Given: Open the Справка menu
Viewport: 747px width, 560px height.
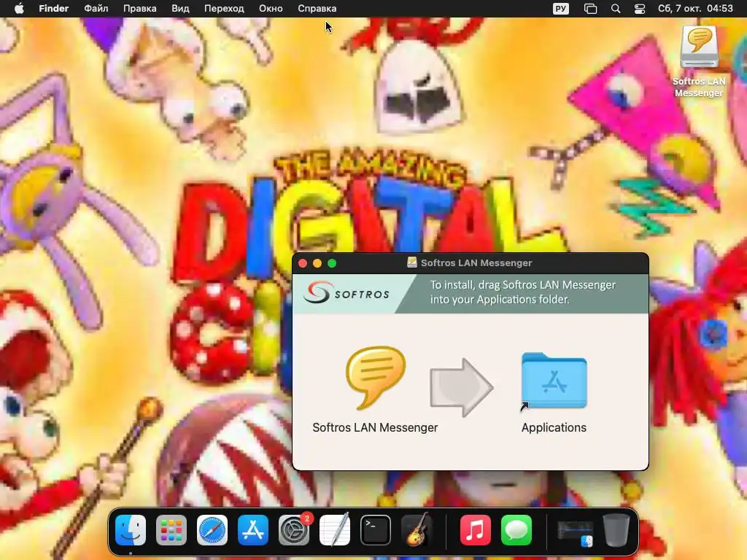Looking at the screenshot, I should click(x=317, y=9).
